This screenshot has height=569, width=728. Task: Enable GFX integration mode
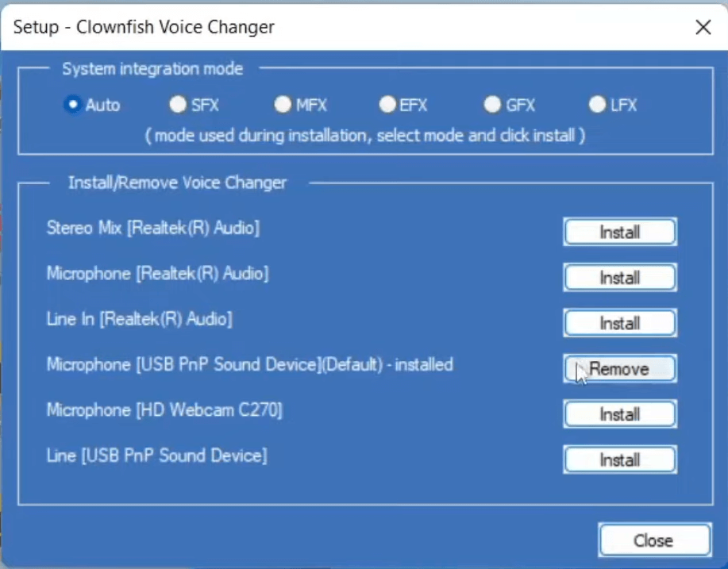pyautogui.click(x=492, y=105)
